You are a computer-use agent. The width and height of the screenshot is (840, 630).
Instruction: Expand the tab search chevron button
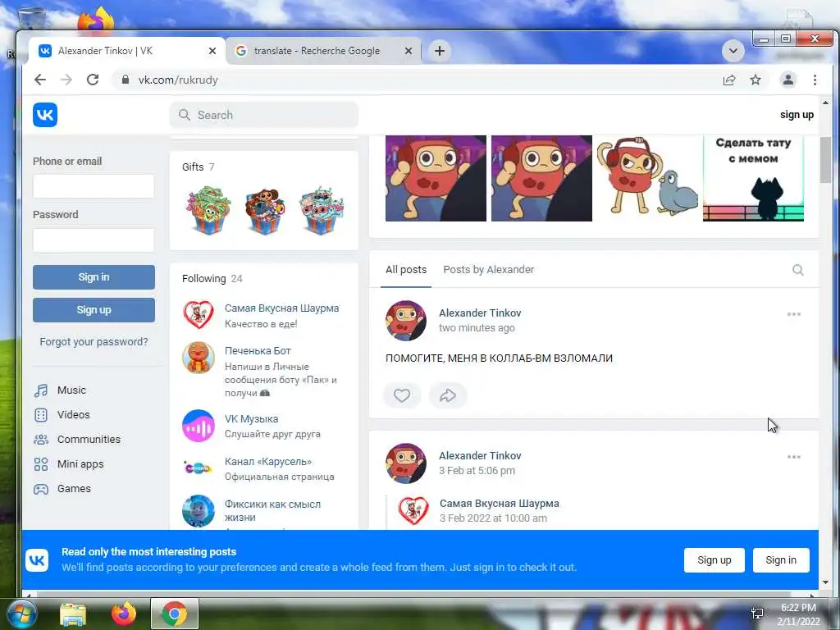coord(733,51)
